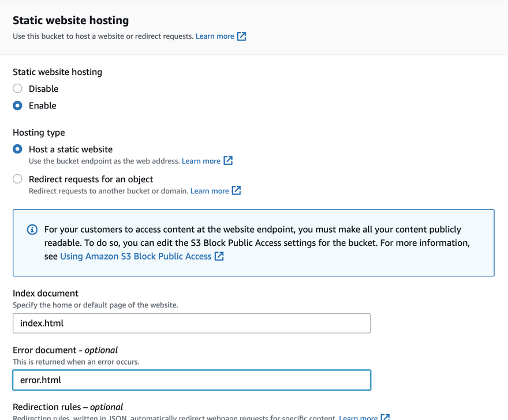Open Learn more link for Redirection rules
The height and width of the screenshot is (420, 508).
click(358, 417)
